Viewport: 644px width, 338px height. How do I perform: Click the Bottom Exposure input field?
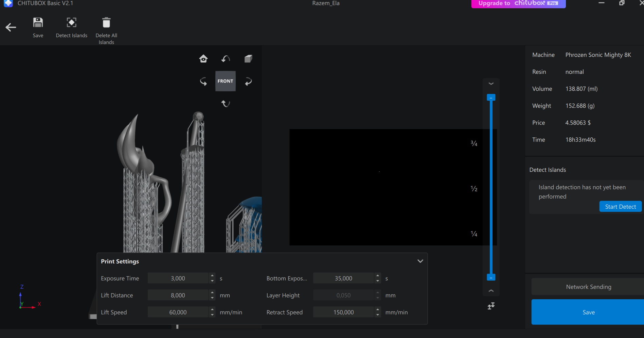coord(343,278)
